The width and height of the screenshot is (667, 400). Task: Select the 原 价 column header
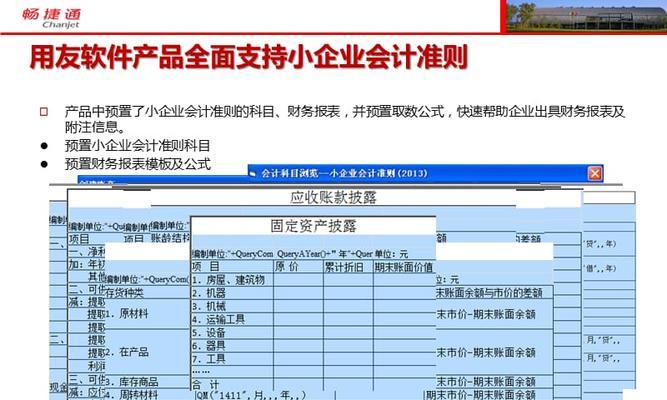click(x=298, y=267)
